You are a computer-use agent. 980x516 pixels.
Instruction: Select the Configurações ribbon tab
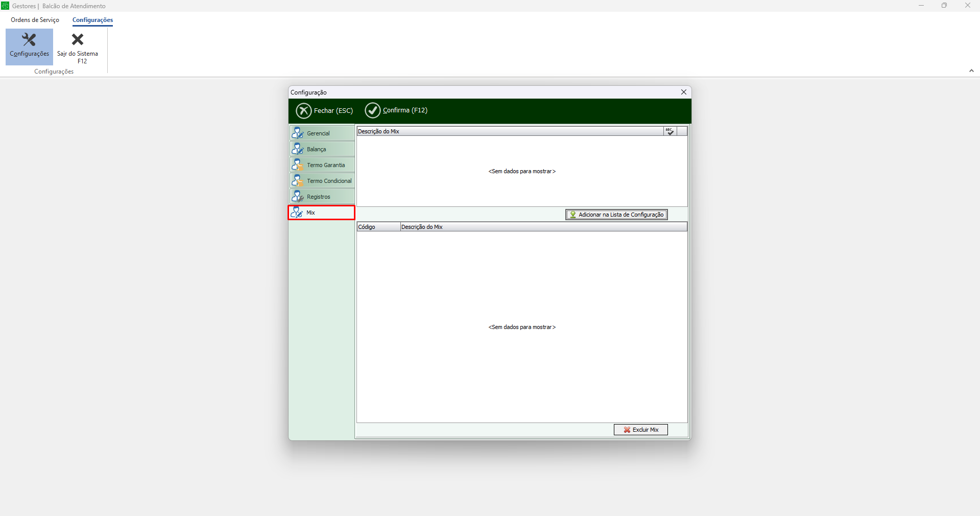click(92, 20)
